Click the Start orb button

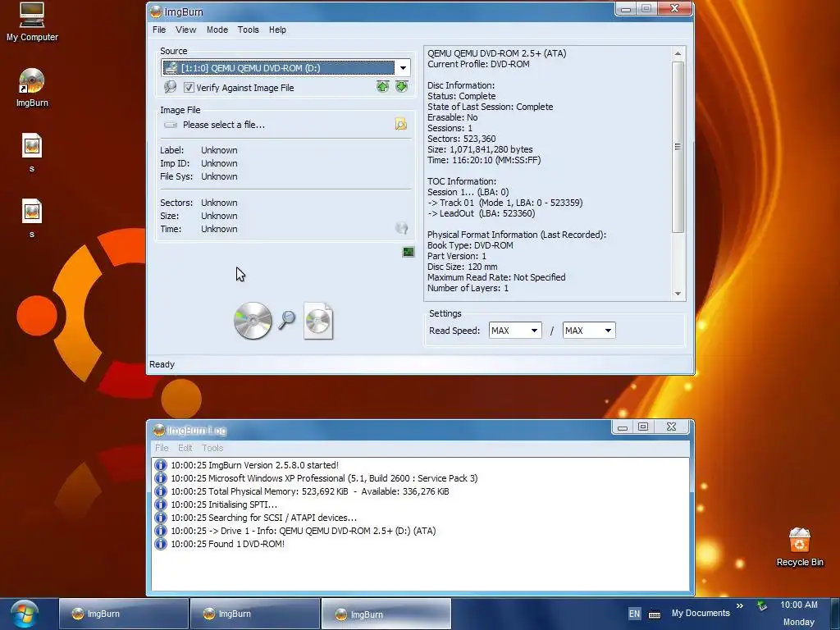[24, 614]
